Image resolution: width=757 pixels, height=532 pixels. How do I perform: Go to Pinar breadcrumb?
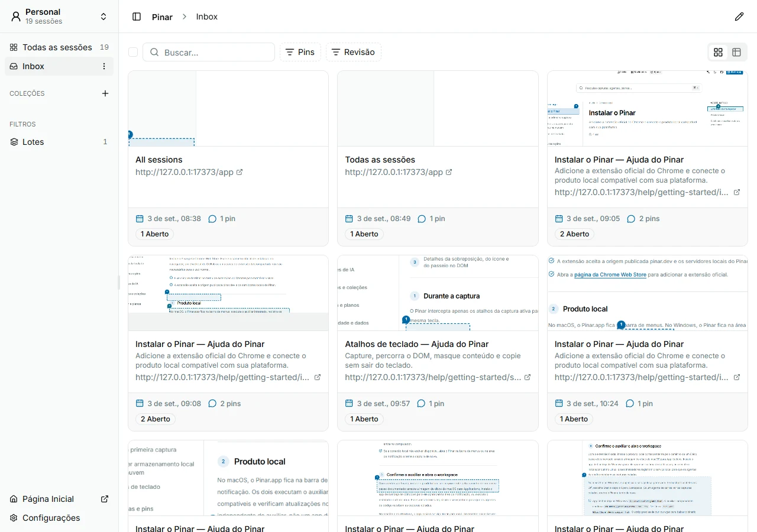[162, 17]
